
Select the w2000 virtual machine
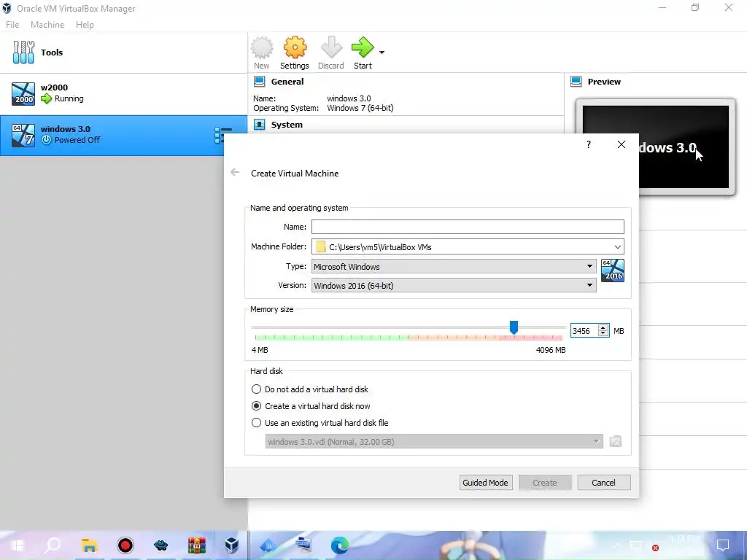point(123,93)
